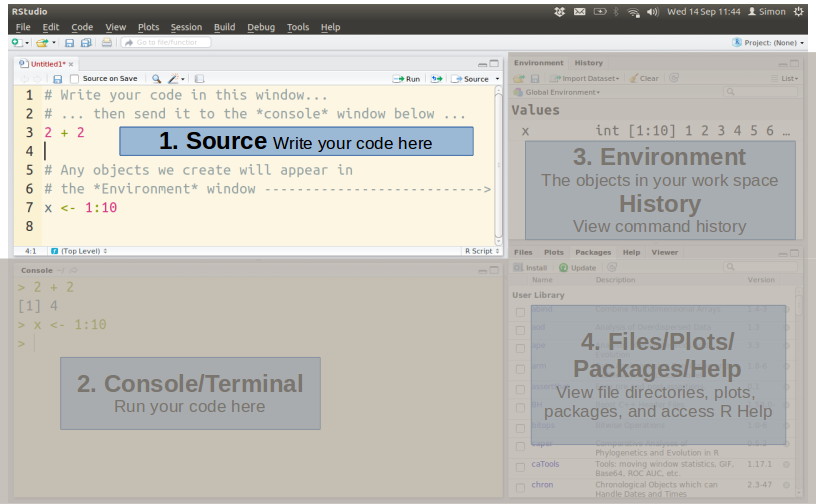
Task: Close the Untitled1 tab
Action: coord(71,65)
